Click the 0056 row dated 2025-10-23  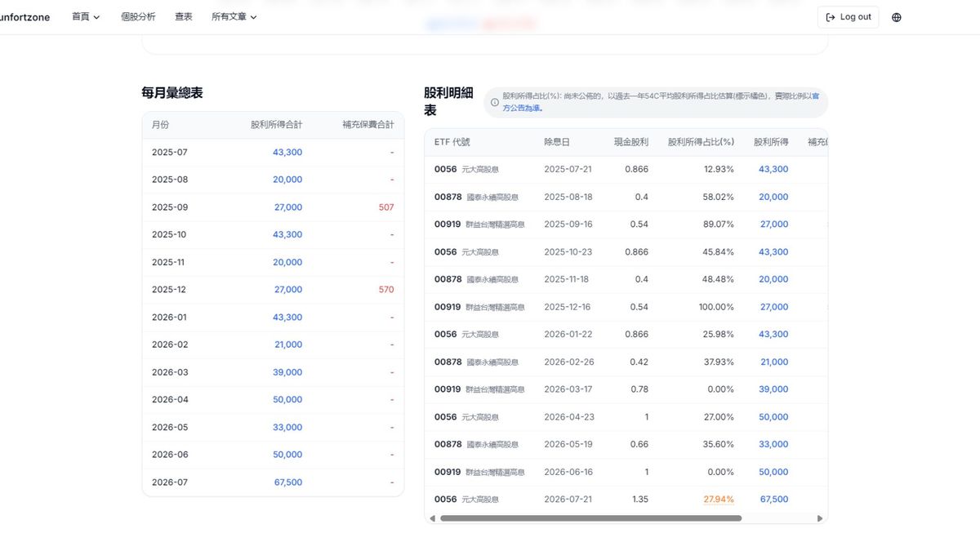click(626, 252)
